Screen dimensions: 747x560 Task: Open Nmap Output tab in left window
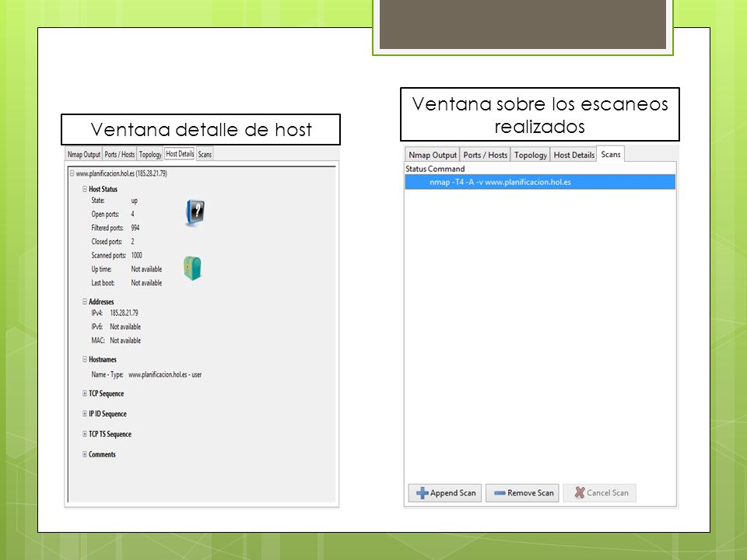[x=84, y=154]
